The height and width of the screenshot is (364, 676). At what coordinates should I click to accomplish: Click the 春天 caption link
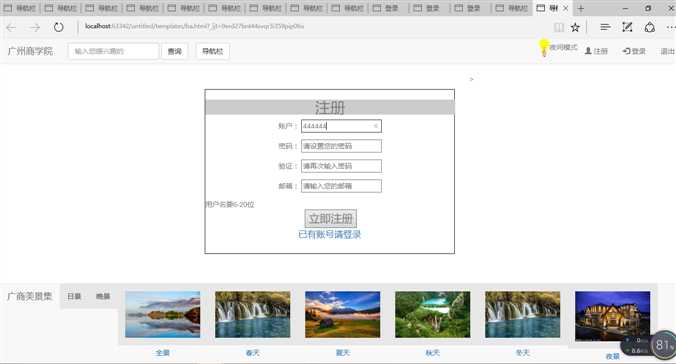(253, 353)
